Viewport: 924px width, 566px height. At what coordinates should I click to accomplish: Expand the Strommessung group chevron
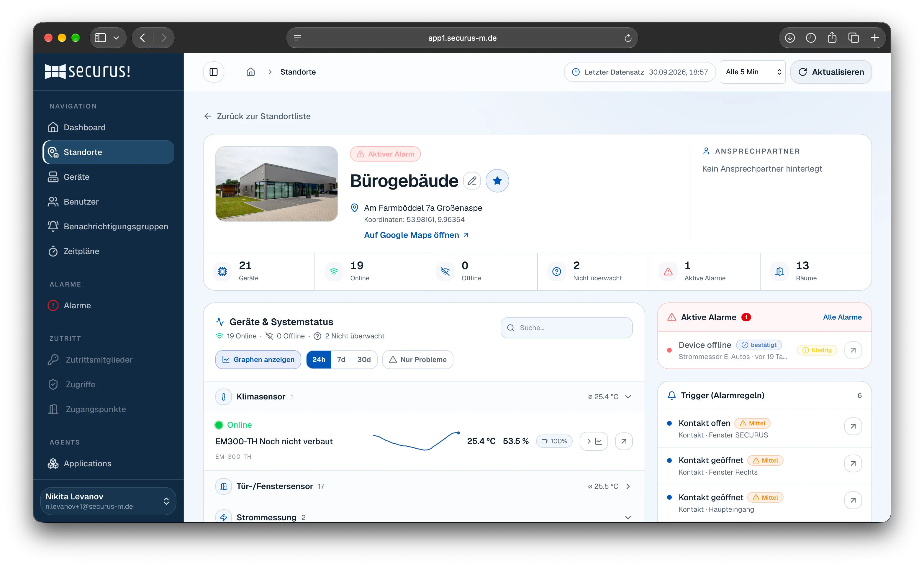point(628,517)
